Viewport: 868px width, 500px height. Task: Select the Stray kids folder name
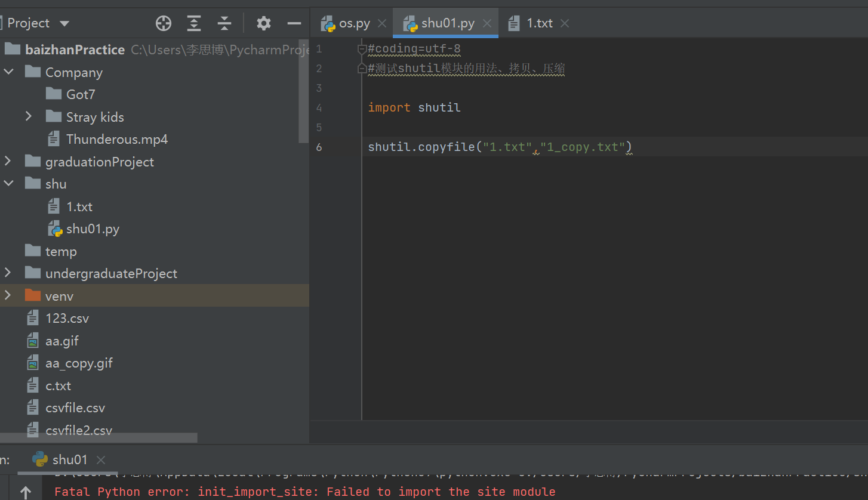click(x=95, y=117)
